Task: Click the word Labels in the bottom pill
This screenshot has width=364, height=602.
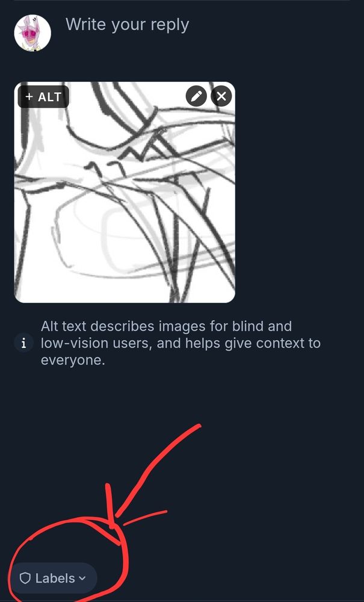Action: pos(55,578)
